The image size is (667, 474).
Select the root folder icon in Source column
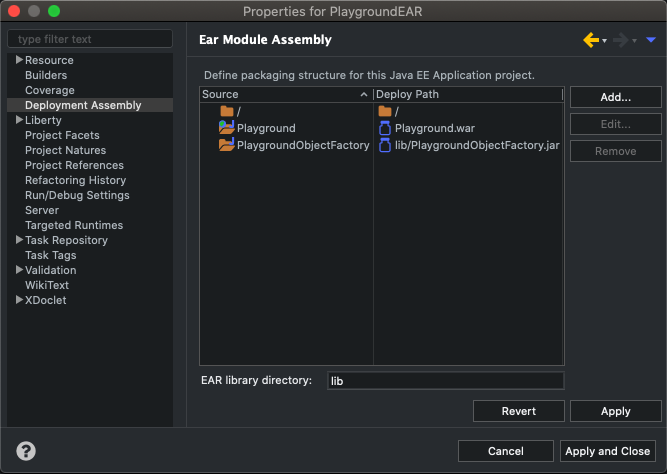[227, 111]
